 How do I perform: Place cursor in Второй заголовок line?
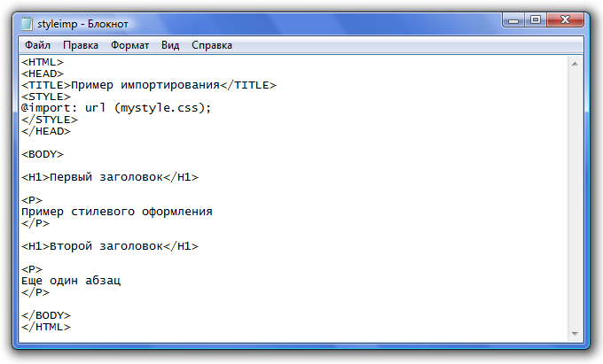pos(110,246)
